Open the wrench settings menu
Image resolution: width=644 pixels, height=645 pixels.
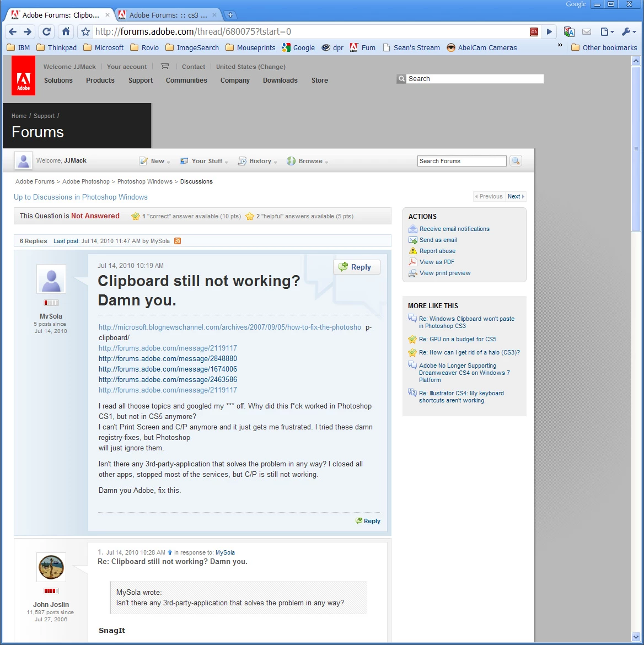[629, 31]
